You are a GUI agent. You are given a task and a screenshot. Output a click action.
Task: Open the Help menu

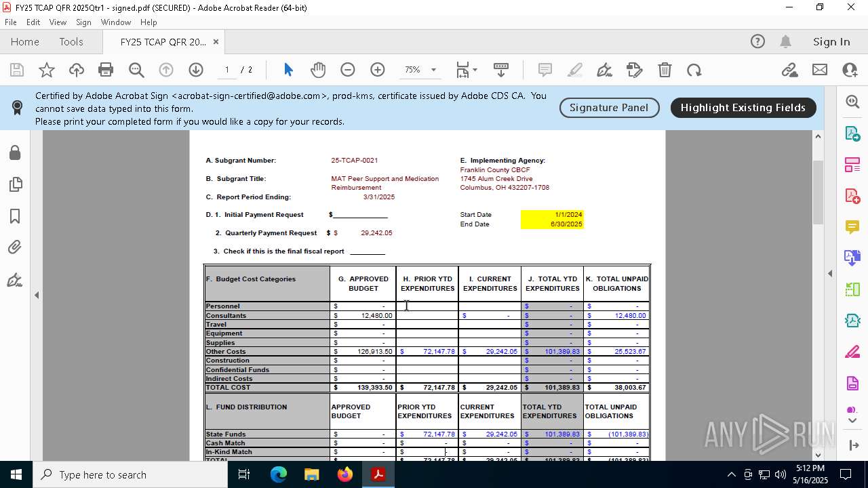point(149,22)
